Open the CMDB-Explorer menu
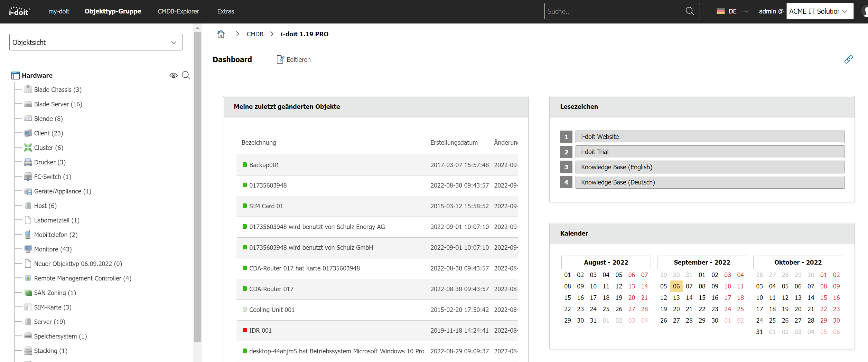 click(x=178, y=11)
